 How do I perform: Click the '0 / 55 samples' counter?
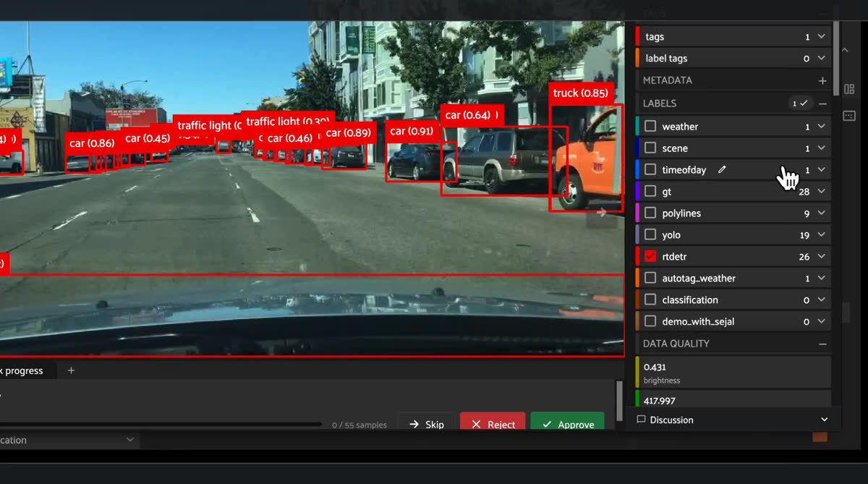(359, 425)
